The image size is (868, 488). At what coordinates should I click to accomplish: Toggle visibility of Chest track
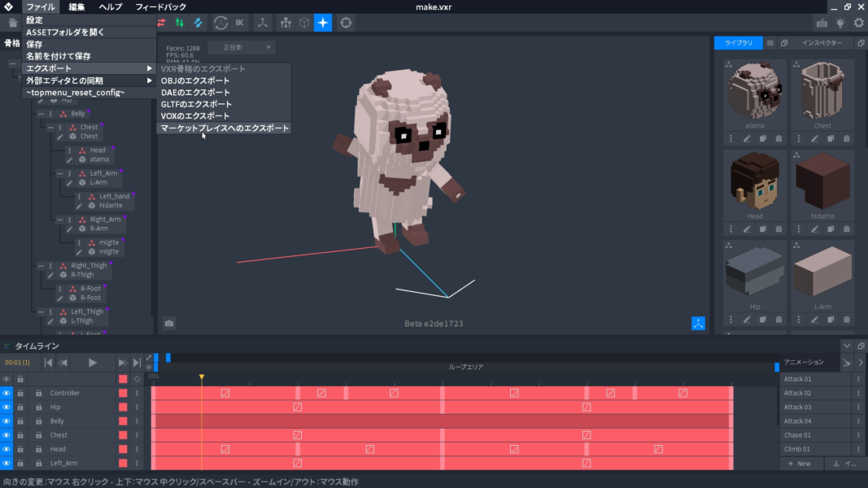point(6,435)
